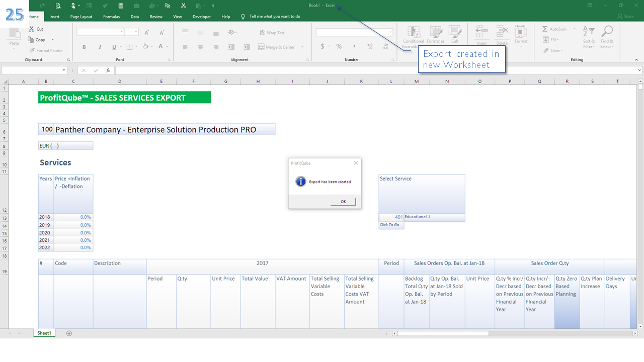Open the Borders dropdown arrow
Image resolution: width=644 pixels, height=362 pixels.
click(137, 47)
